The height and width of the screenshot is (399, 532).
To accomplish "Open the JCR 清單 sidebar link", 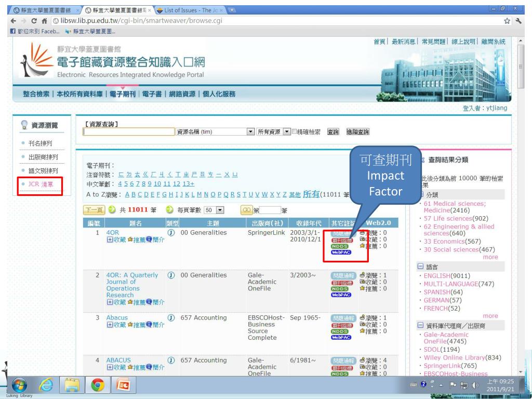I will [41, 184].
